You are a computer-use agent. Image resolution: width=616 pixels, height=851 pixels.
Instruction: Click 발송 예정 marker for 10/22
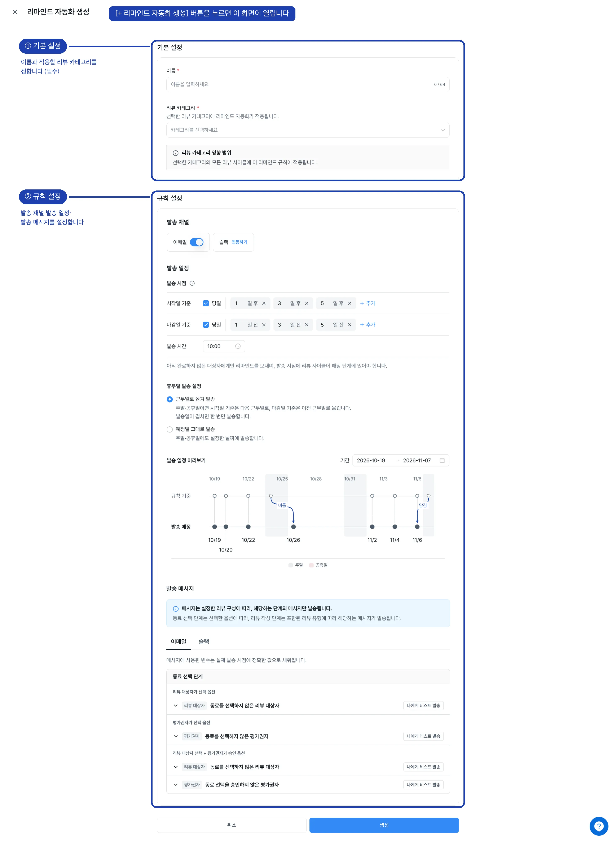click(248, 527)
